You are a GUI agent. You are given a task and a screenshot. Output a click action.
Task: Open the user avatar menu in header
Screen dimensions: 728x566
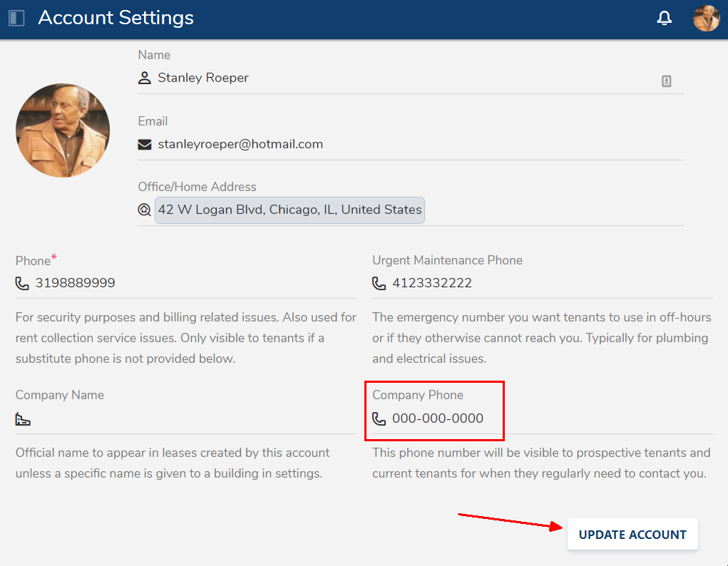pyautogui.click(x=706, y=19)
